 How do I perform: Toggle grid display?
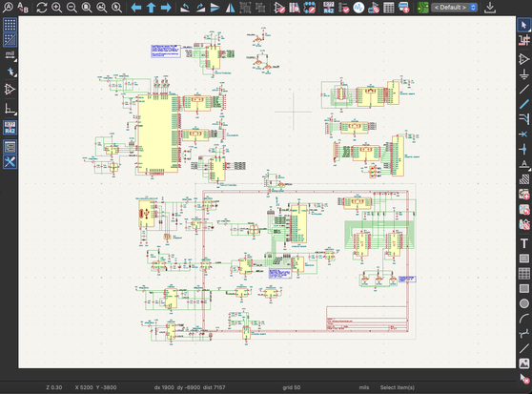10,25
